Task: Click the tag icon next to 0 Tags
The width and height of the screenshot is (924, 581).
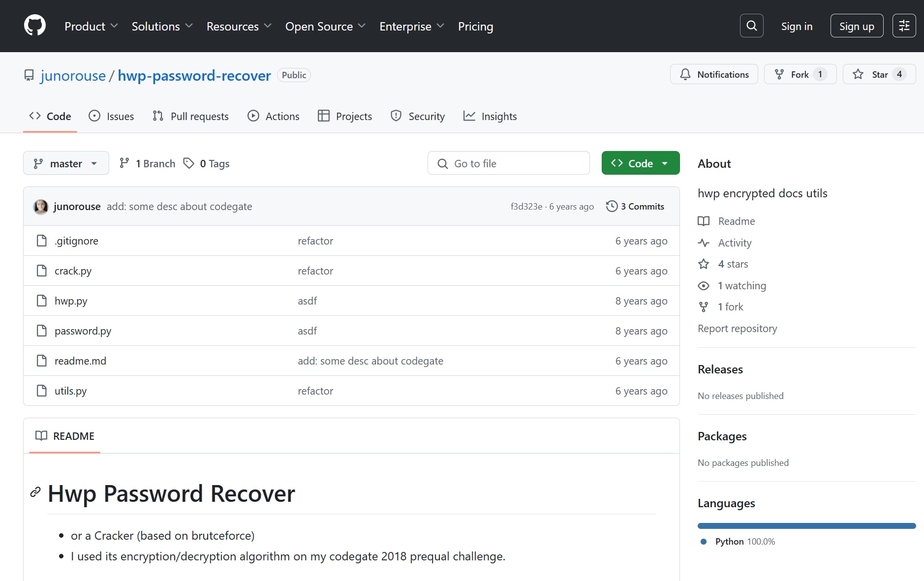Action: [188, 163]
